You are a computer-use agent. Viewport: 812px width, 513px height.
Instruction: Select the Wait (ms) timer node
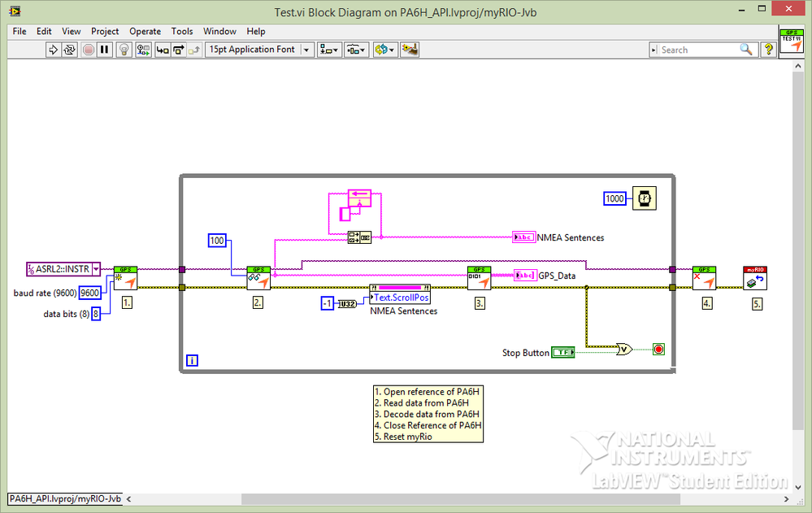click(645, 198)
